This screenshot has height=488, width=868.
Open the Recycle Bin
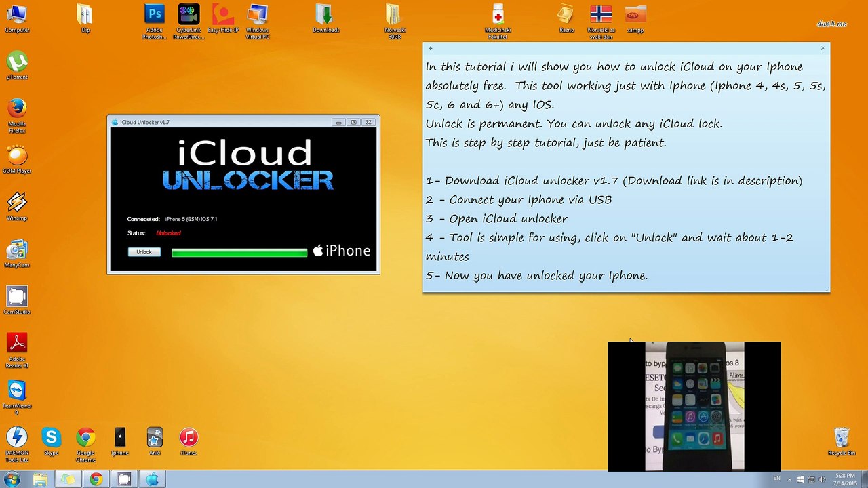point(842,441)
